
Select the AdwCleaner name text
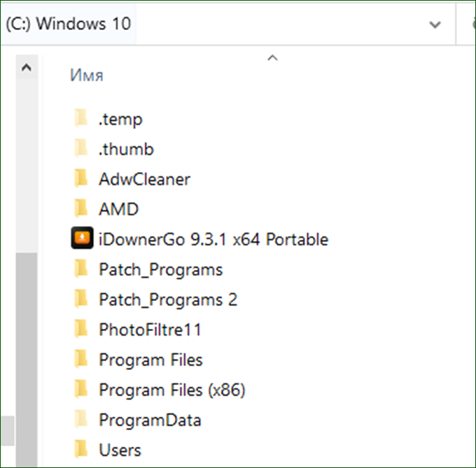[144, 179]
